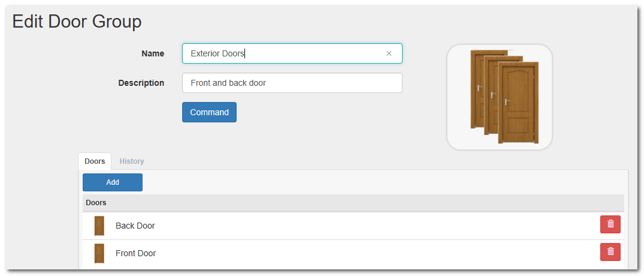Remove Front Door using its trash icon
This screenshot has width=644, height=276.
tap(610, 252)
